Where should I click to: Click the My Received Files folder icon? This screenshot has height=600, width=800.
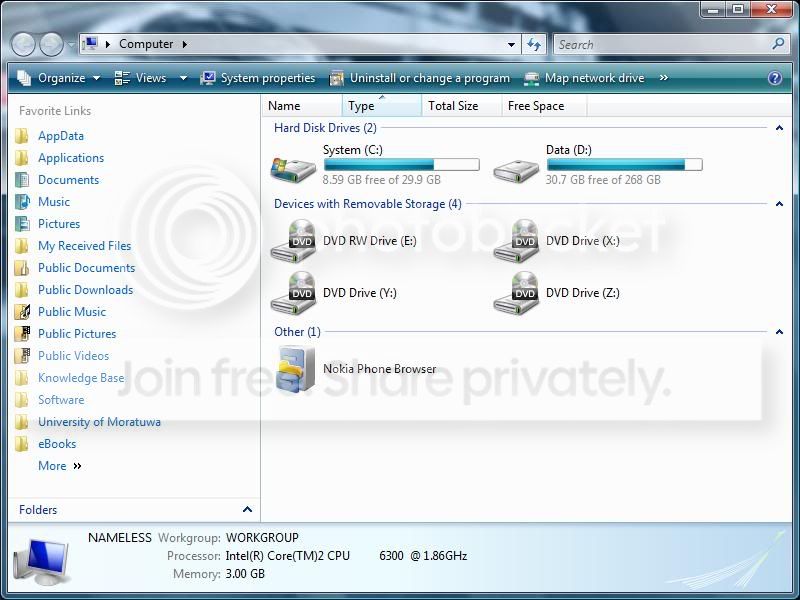21,246
